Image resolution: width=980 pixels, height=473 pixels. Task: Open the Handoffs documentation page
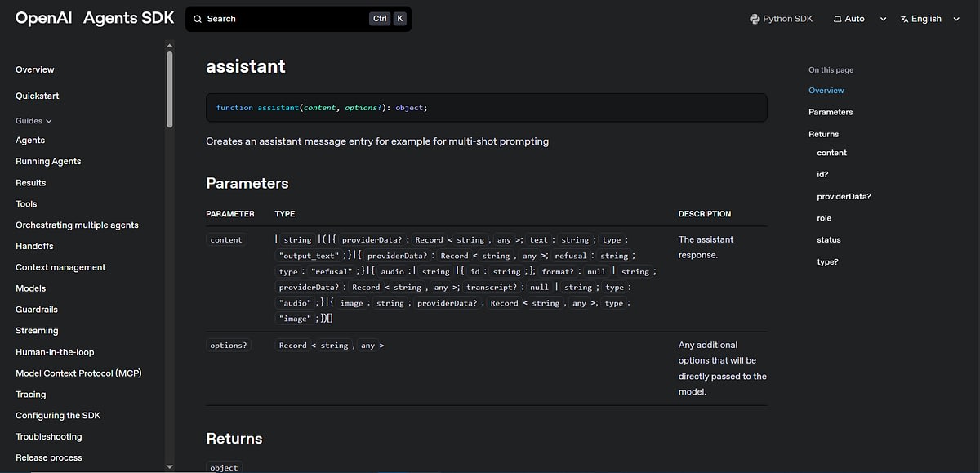pos(34,245)
